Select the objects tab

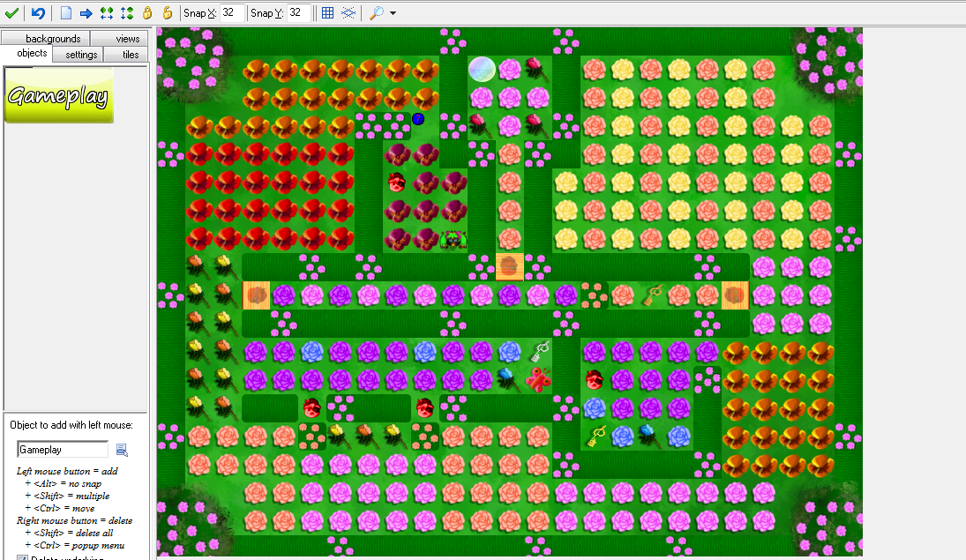coord(26,54)
